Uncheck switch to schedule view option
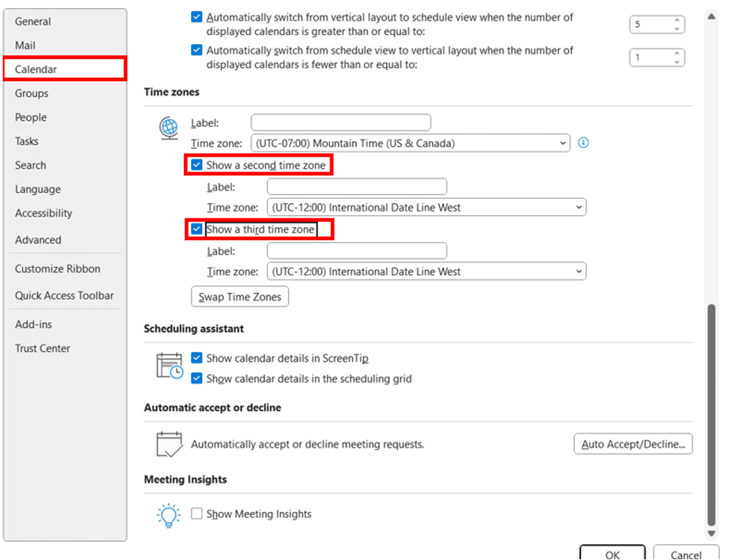This screenshot has width=731, height=560. tap(197, 17)
